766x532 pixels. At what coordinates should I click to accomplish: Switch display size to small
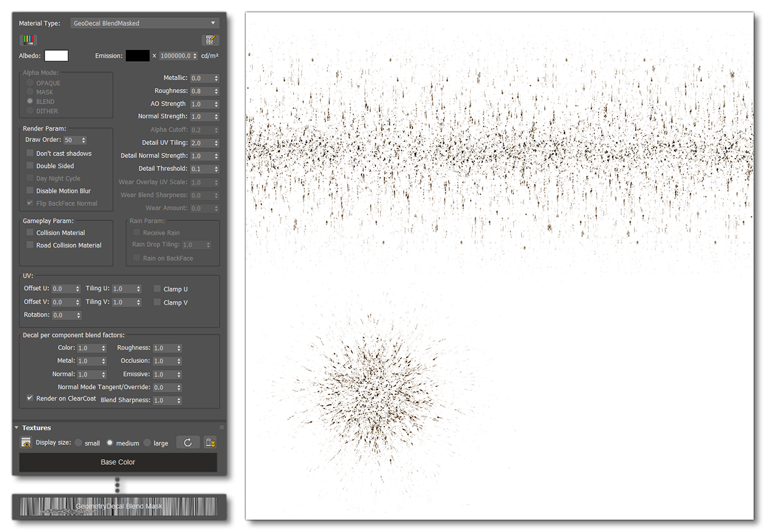[x=79, y=443]
